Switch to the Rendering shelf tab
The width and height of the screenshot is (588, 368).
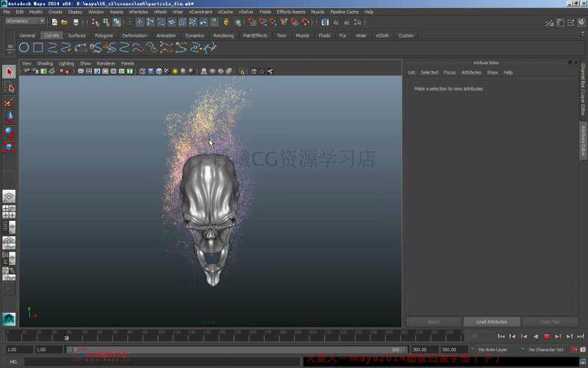pyautogui.click(x=223, y=35)
